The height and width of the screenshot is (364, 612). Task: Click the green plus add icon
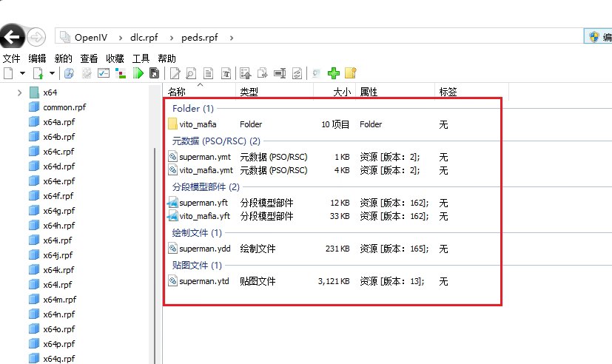[x=334, y=73]
